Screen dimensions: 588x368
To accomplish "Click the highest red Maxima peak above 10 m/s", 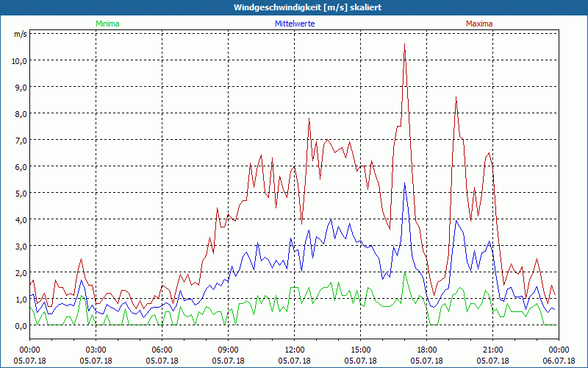I will pyautogui.click(x=404, y=45).
